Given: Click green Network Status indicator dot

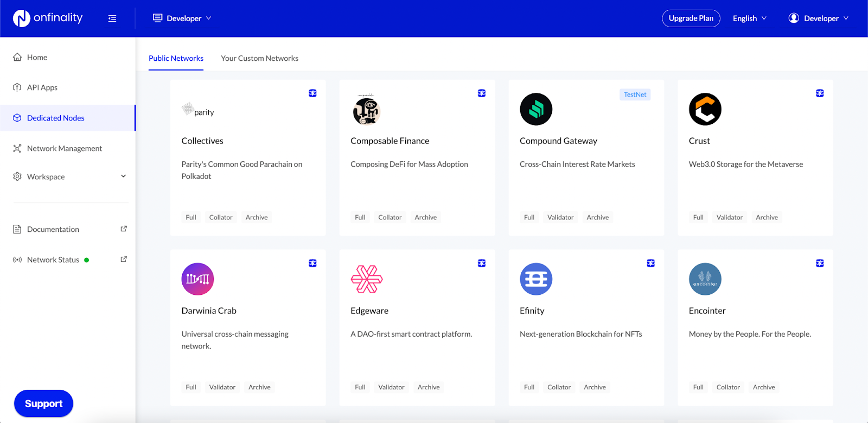Looking at the screenshot, I should point(87,260).
